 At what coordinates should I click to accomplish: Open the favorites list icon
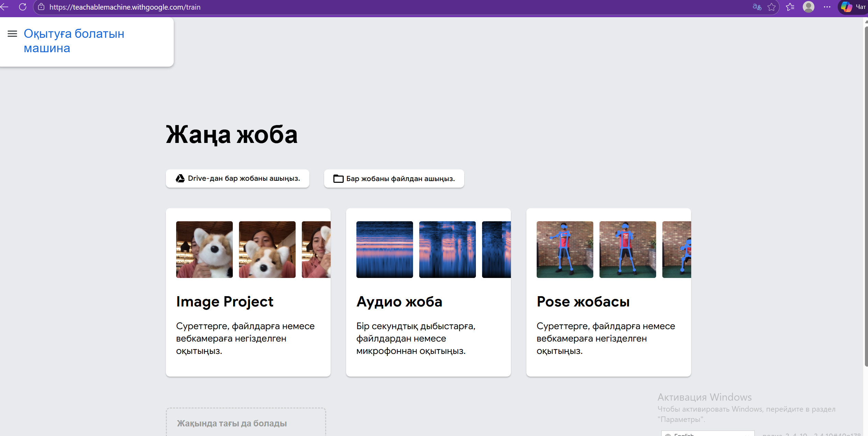click(x=790, y=7)
